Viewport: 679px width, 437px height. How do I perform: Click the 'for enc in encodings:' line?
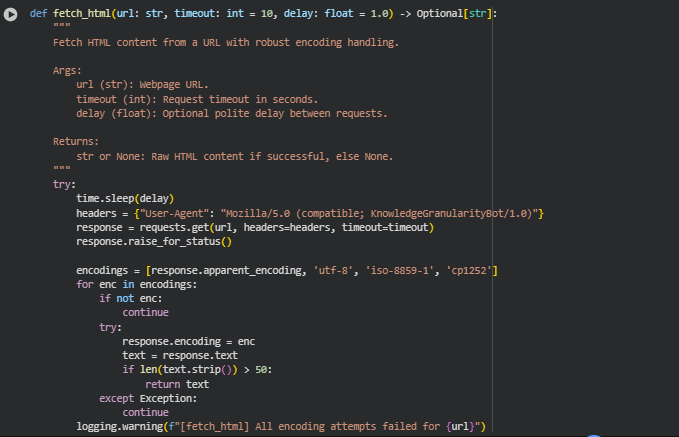pyautogui.click(x=136, y=285)
